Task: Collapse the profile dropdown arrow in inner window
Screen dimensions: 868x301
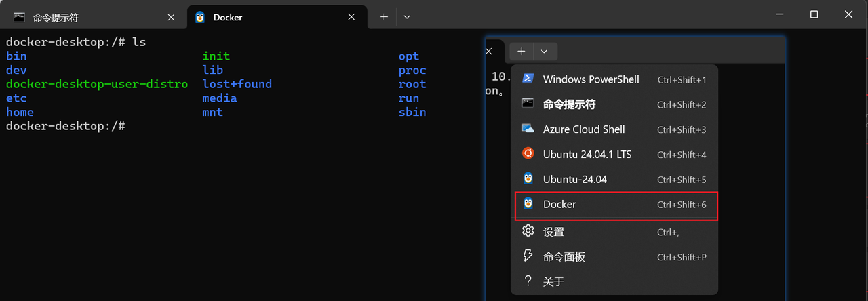Action: tap(545, 51)
